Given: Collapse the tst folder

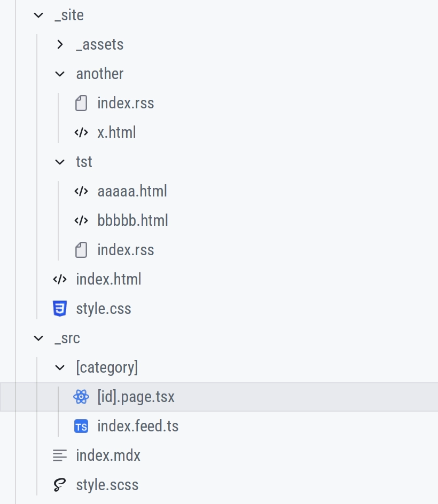Looking at the screenshot, I should [x=60, y=162].
